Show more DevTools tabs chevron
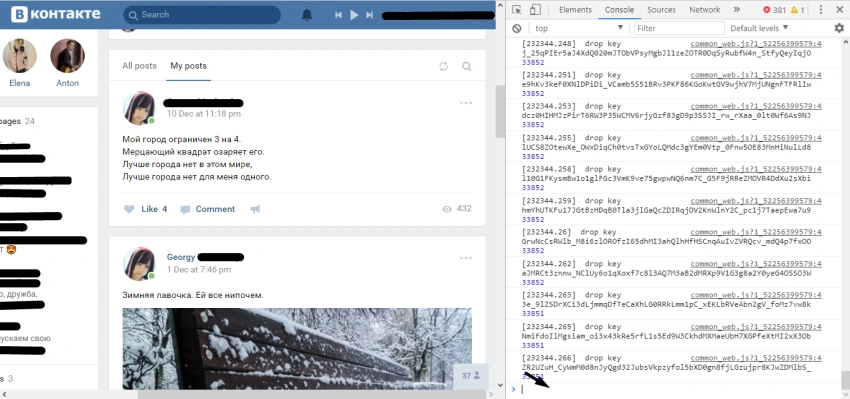 click(736, 10)
